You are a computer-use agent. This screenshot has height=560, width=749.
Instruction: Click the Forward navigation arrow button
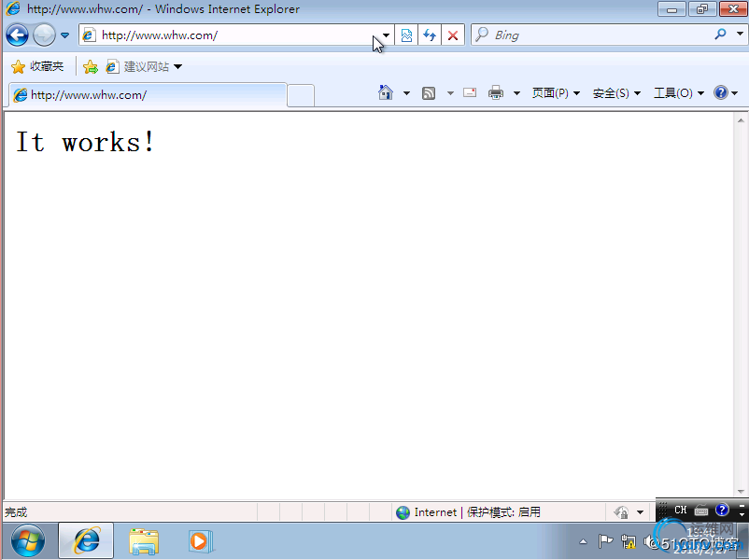coord(45,35)
